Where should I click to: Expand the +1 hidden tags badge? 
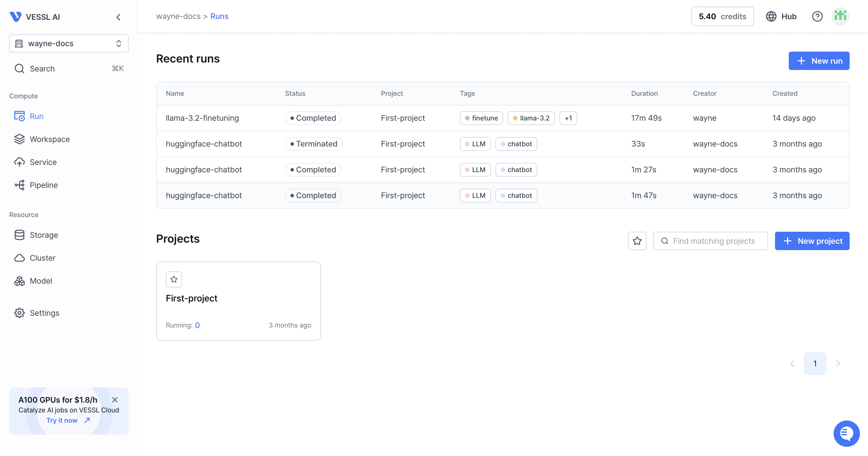(x=568, y=118)
